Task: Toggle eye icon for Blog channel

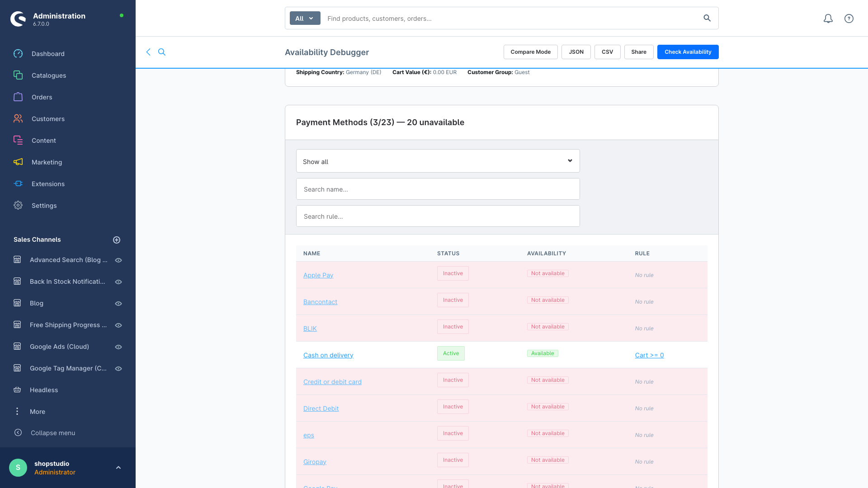Action: (118, 304)
